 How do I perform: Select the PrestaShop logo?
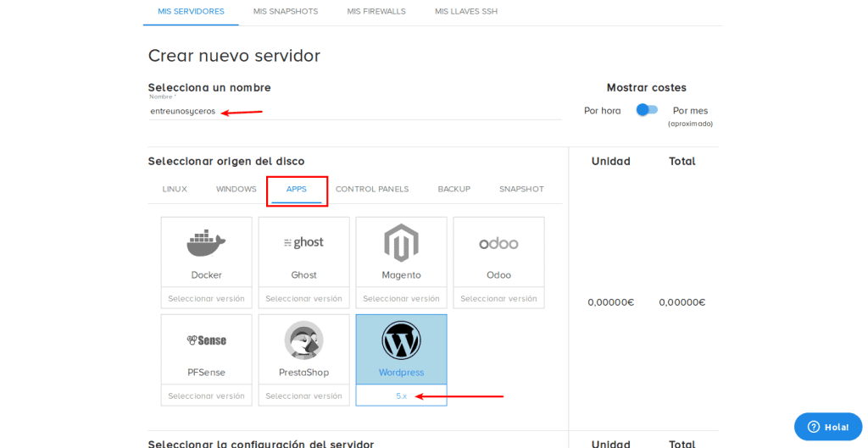pyautogui.click(x=304, y=340)
